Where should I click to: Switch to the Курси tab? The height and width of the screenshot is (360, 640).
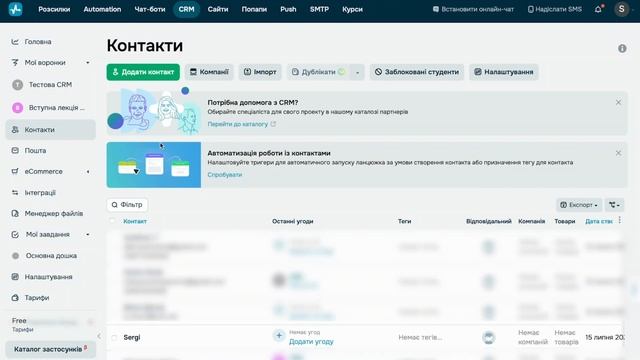(352, 9)
